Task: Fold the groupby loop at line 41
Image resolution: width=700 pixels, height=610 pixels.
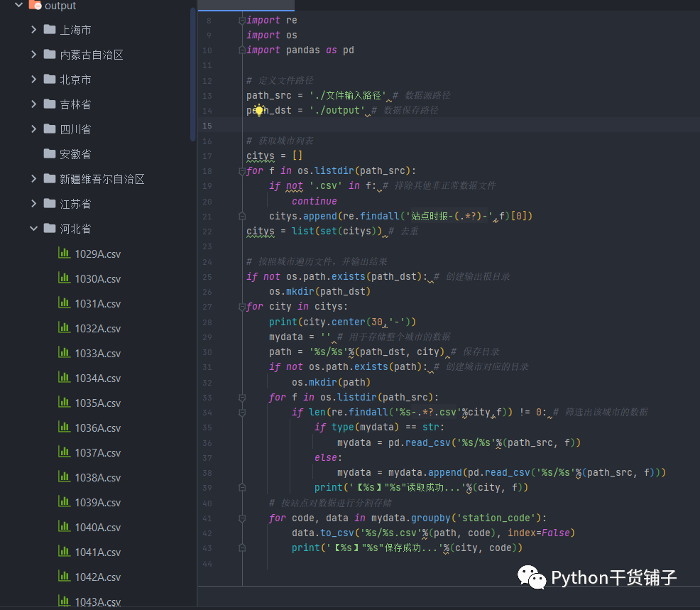Action: (x=242, y=518)
